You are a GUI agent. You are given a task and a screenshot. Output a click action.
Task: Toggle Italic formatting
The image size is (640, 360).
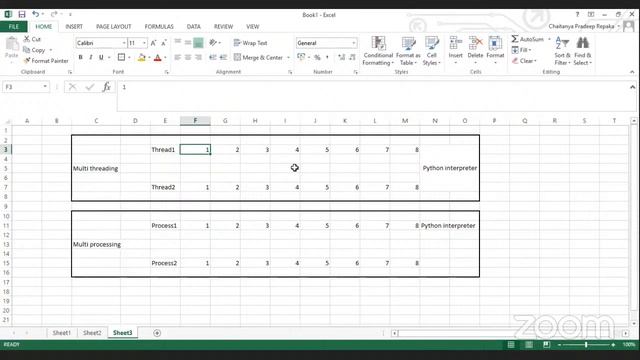[91, 58]
